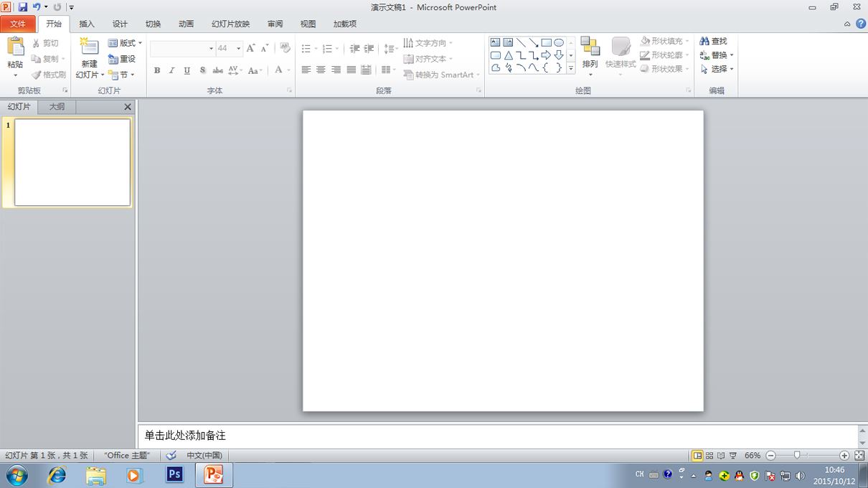The image size is (868, 488).
Task: Click the Reset (重设) slide button
Action: click(122, 59)
